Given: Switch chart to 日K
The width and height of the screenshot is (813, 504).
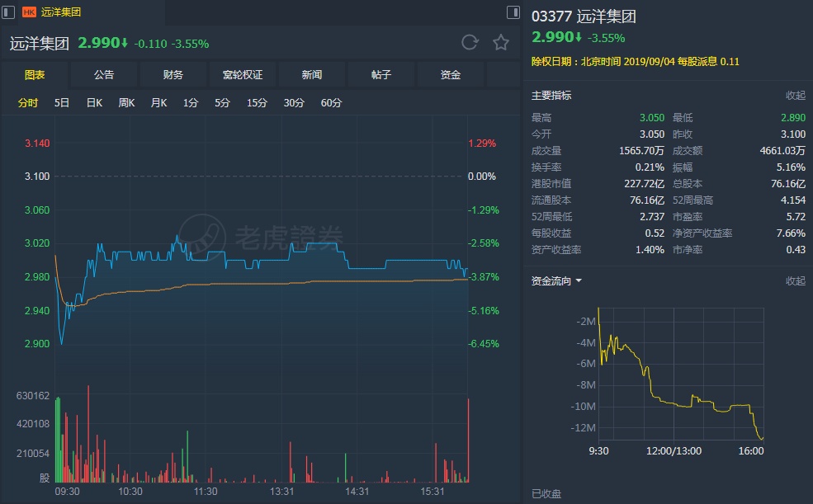Looking at the screenshot, I should pos(94,102).
